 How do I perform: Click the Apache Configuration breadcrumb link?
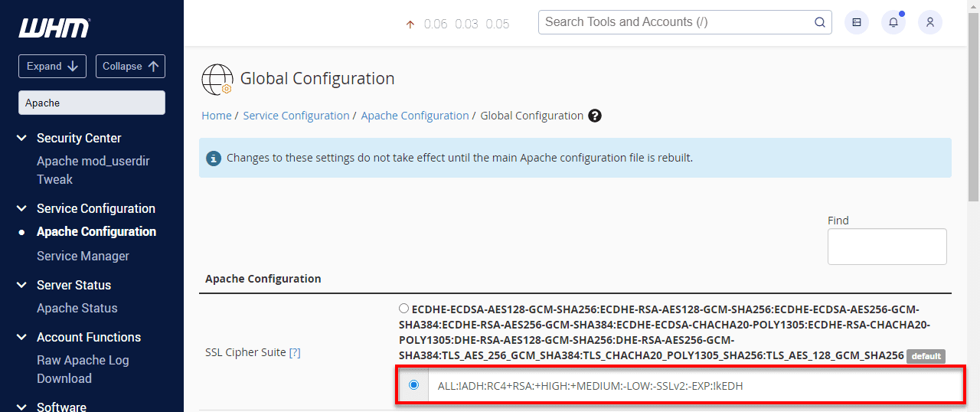click(x=414, y=116)
